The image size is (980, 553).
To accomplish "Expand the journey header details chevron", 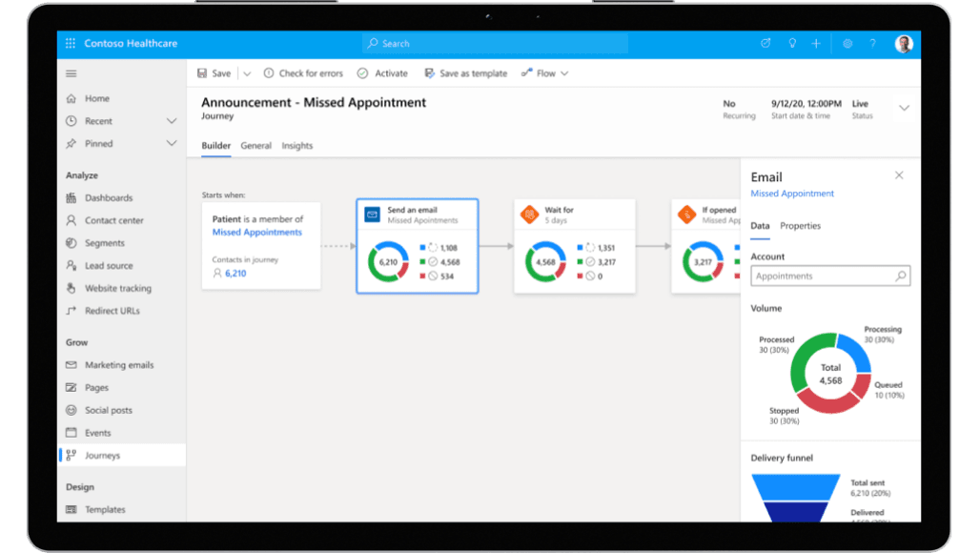I will pyautogui.click(x=904, y=108).
